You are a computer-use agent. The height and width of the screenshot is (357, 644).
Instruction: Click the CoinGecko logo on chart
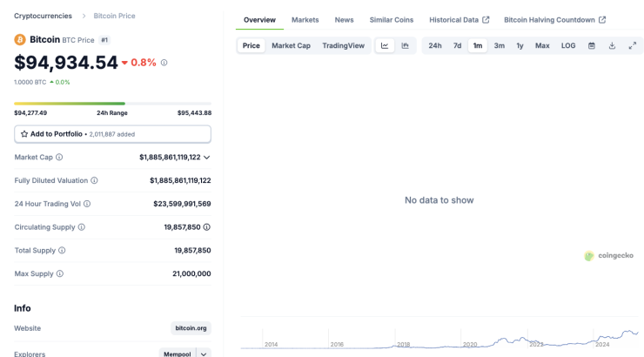coord(608,255)
